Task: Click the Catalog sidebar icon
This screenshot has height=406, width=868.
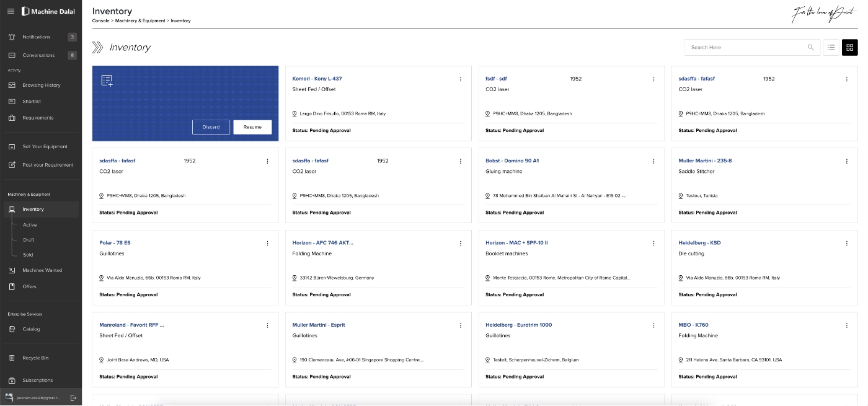Action: pyautogui.click(x=12, y=329)
